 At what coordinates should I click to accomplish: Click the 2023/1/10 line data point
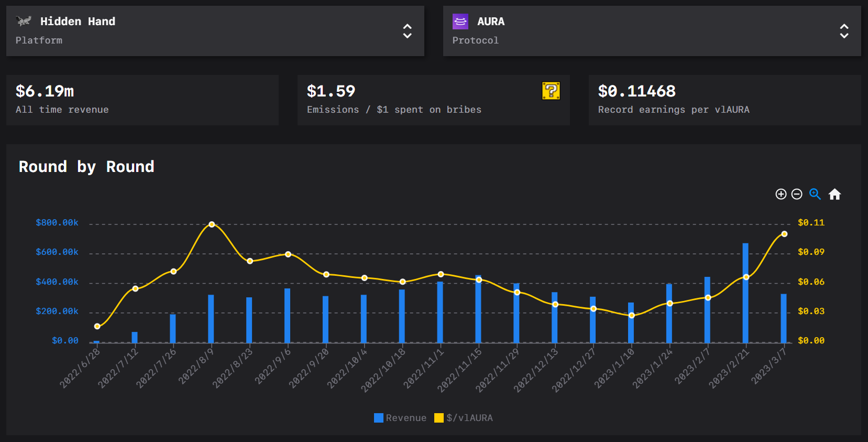pyautogui.click(x=632, y=315)
